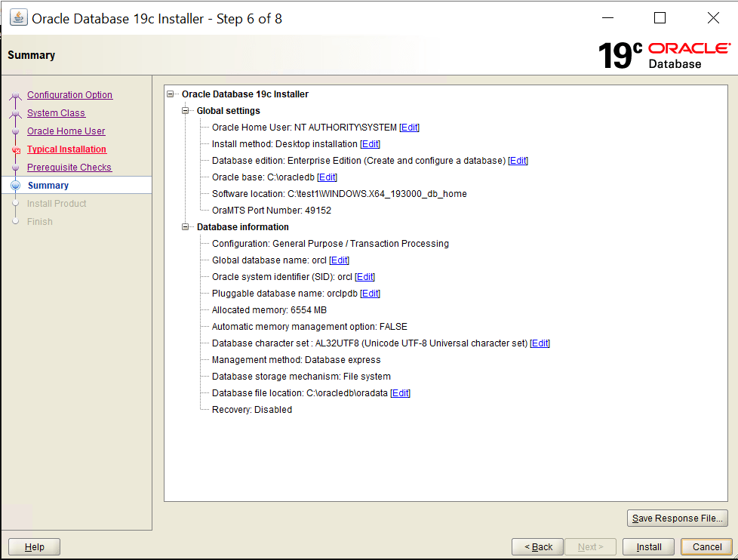Go Back to the previous step
The height and width of the screenshot is (560, 738).
click(x=538, y=547)
